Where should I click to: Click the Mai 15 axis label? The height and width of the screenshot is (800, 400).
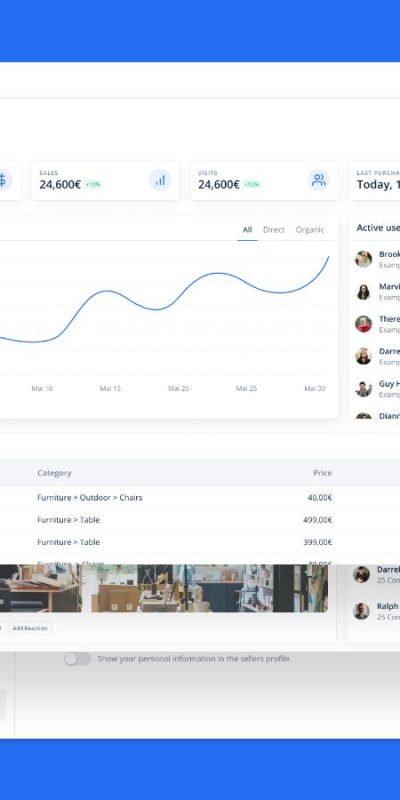click(x=110, y=389)
